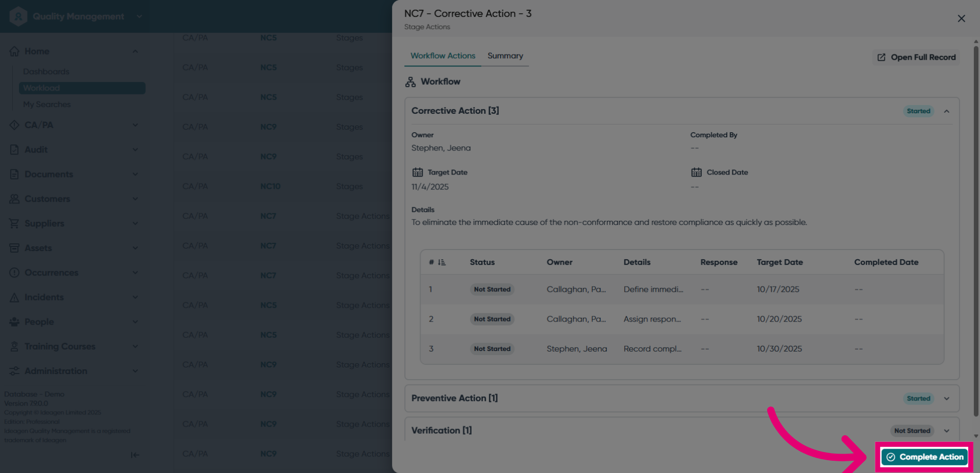Expand the Occurrences menu chevron
This screenshot has width=980, height=473.
[135, 272]
